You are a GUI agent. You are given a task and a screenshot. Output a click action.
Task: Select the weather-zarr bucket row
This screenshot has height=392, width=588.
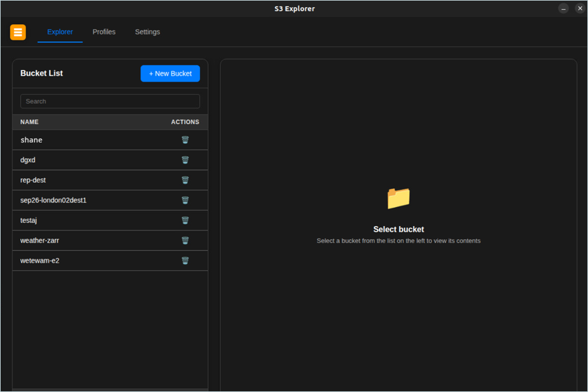pyautogui.click(x=40, y=240)
